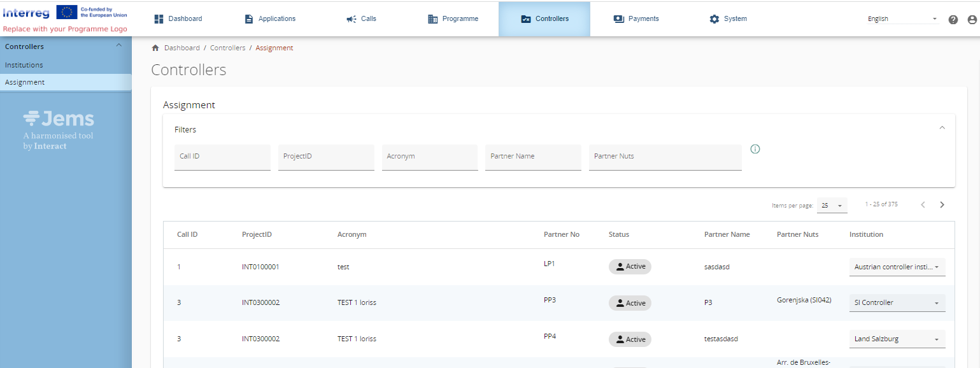Open the English language dropdown
Viewport: 980px width, 368px height.
902,19
